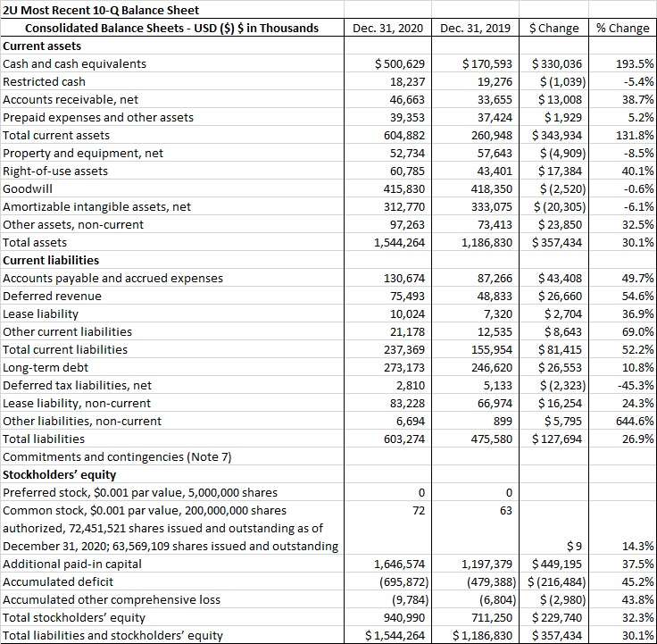Image resolution: width=657 pixels, height=644 pixels.
Task: Select the $ Change header cell
Action: (554, 28)
